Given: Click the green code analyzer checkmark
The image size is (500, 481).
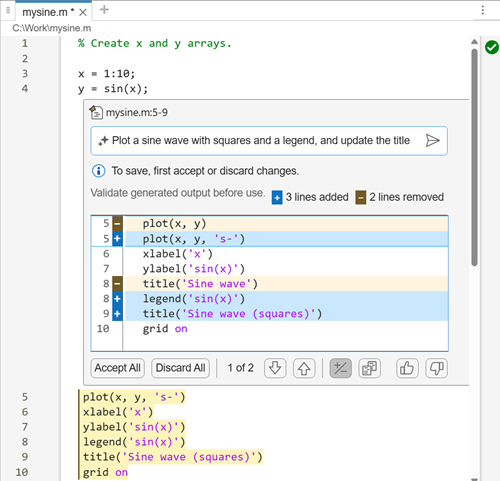Looking at the screenshot, I should pos(492,47).
